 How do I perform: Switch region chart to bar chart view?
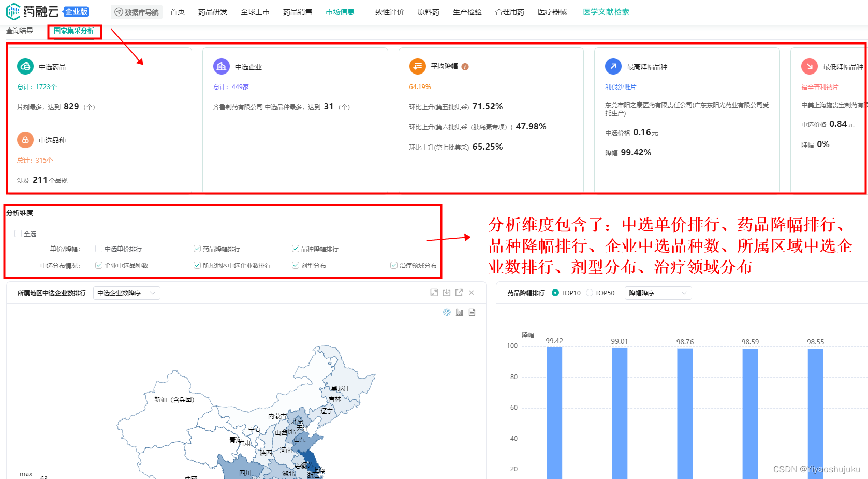pos(460,312)
